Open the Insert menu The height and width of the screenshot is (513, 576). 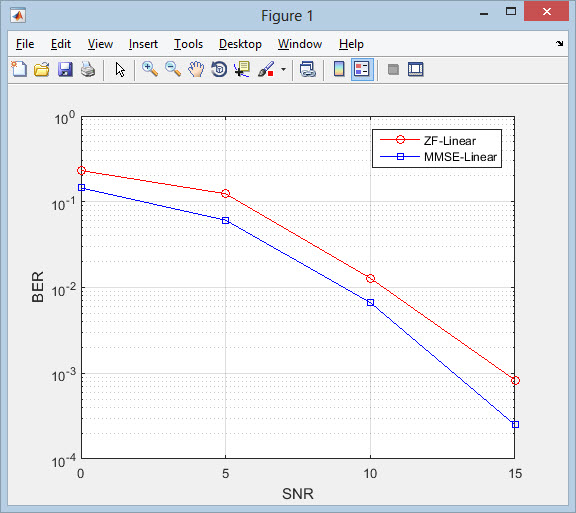point(143,44)
